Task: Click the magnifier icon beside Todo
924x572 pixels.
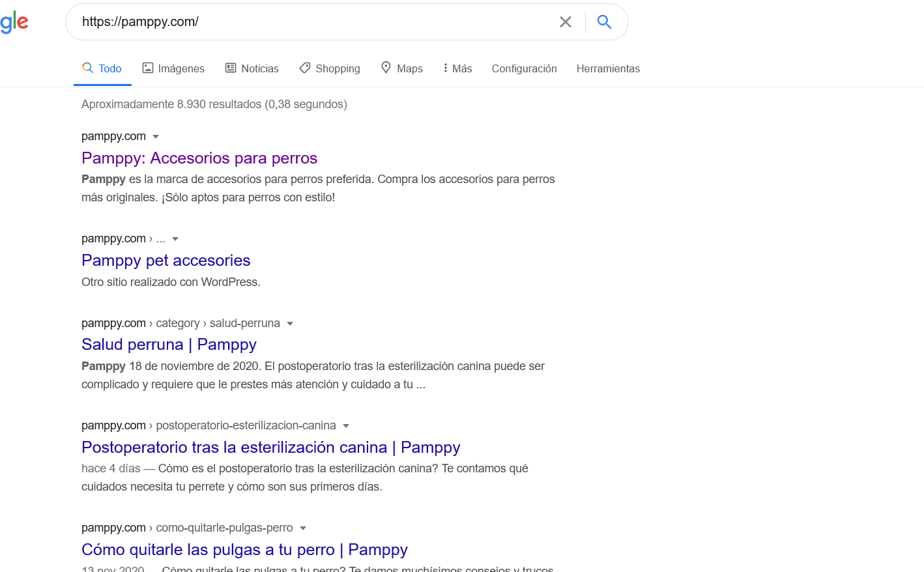Action: pyautogui.click(x=87, y=68)
